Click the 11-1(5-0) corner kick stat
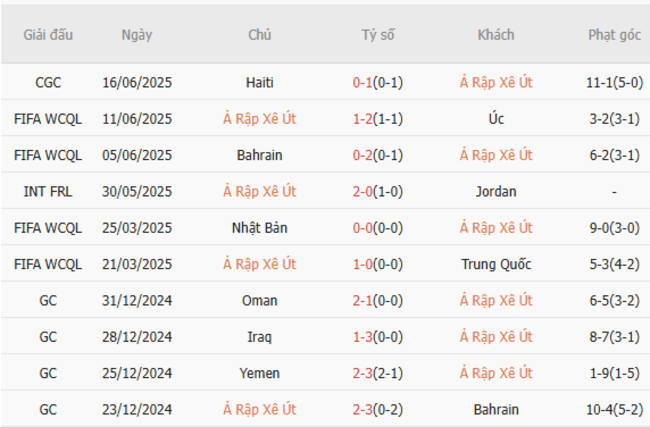650x427 pixels. (614, 82)
